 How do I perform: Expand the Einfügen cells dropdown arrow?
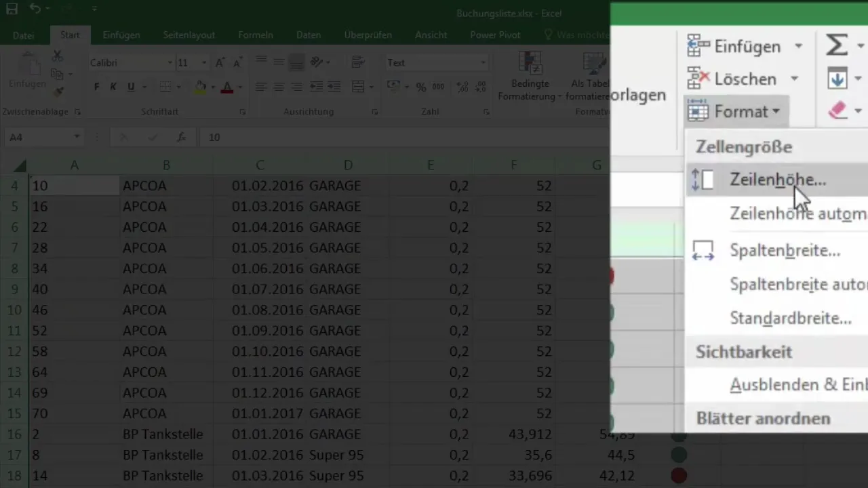click(x=798, y=46)
